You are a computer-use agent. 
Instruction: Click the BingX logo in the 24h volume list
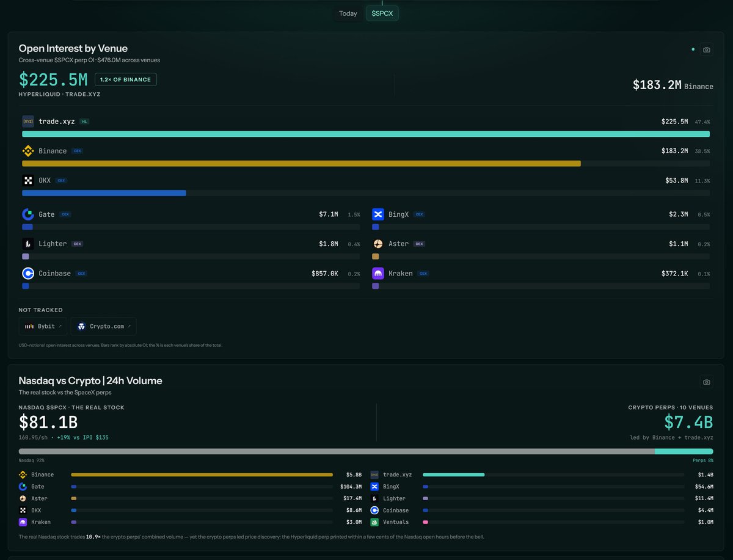pyautogui.click(x=375, y=487)
